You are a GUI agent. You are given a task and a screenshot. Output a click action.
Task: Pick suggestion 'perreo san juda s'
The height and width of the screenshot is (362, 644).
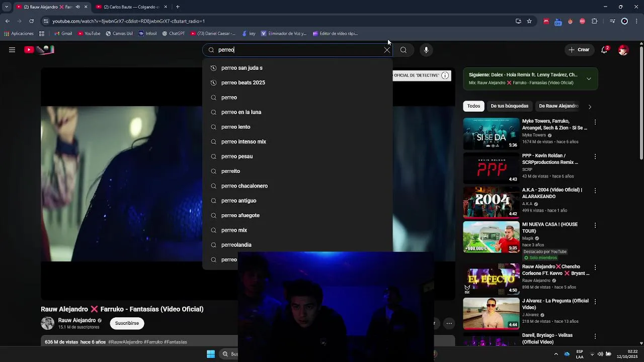[297, 68]
